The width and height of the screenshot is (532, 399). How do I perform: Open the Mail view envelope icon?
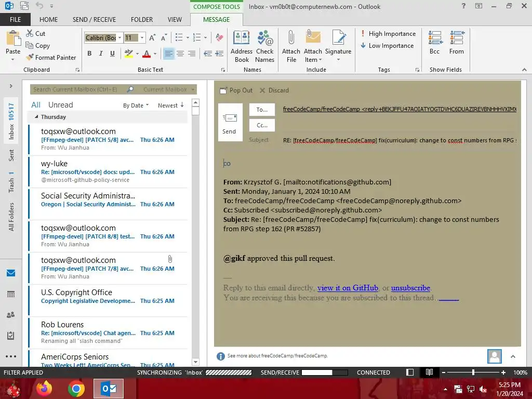[11, 273]
